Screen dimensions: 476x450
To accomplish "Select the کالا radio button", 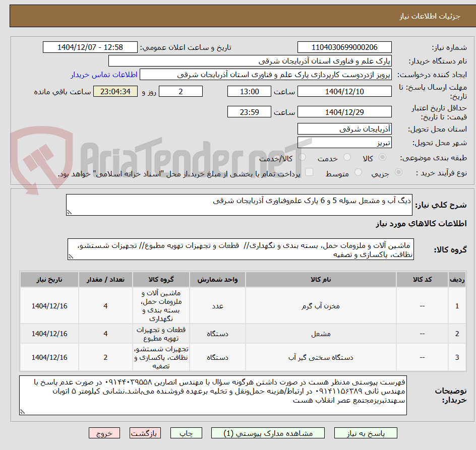I will (x=383, y=157).
